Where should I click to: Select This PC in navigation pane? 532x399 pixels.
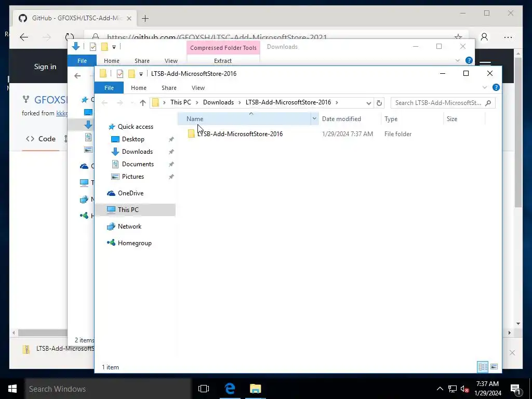(128, 210)
